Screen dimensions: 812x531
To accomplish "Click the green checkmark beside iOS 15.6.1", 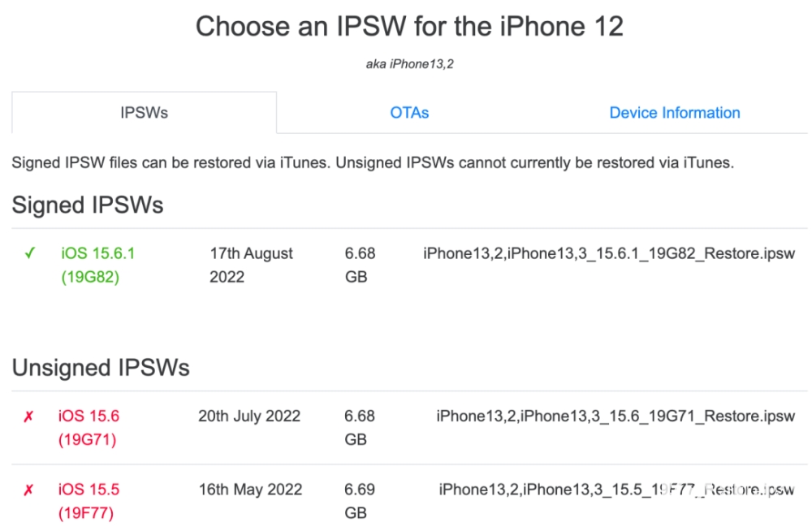I will pyautogui.click(x=30, y=253).
